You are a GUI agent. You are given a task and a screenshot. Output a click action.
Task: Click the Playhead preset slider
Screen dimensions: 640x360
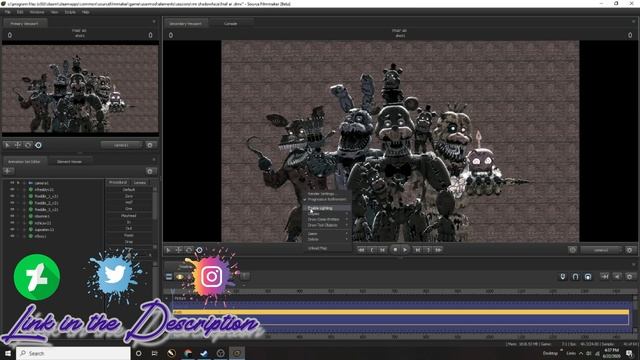coord(129,216)
